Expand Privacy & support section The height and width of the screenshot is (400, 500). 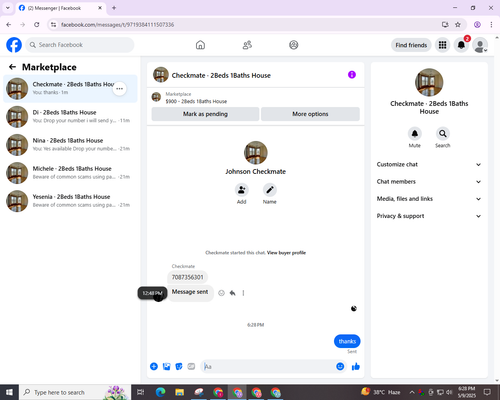click(x=429, y=216)
